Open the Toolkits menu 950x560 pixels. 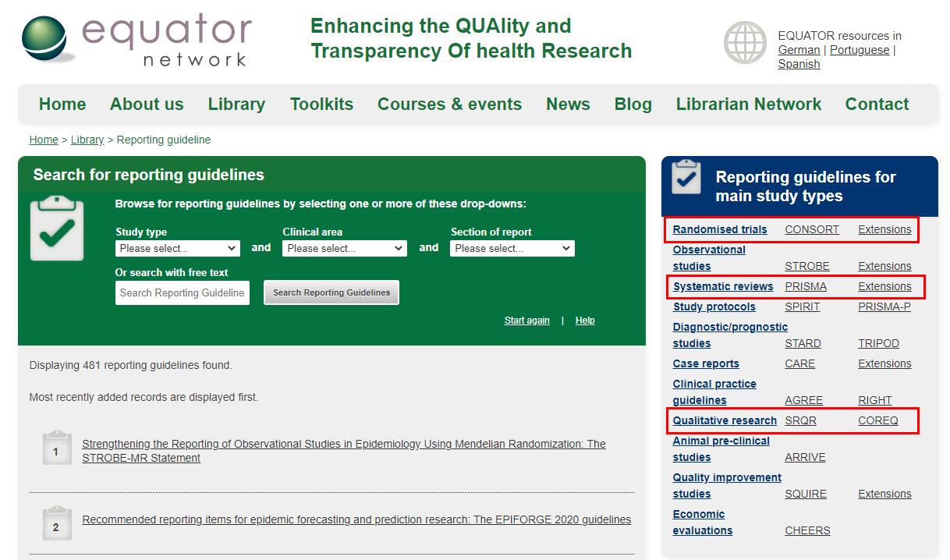pyautogui.click(x=321, y=105)
